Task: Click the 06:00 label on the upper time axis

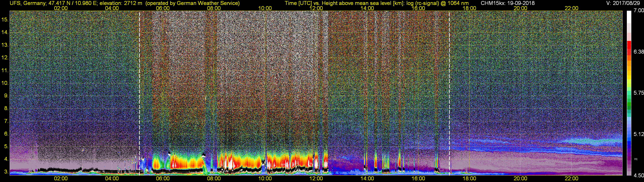Action: pos(163,8)
